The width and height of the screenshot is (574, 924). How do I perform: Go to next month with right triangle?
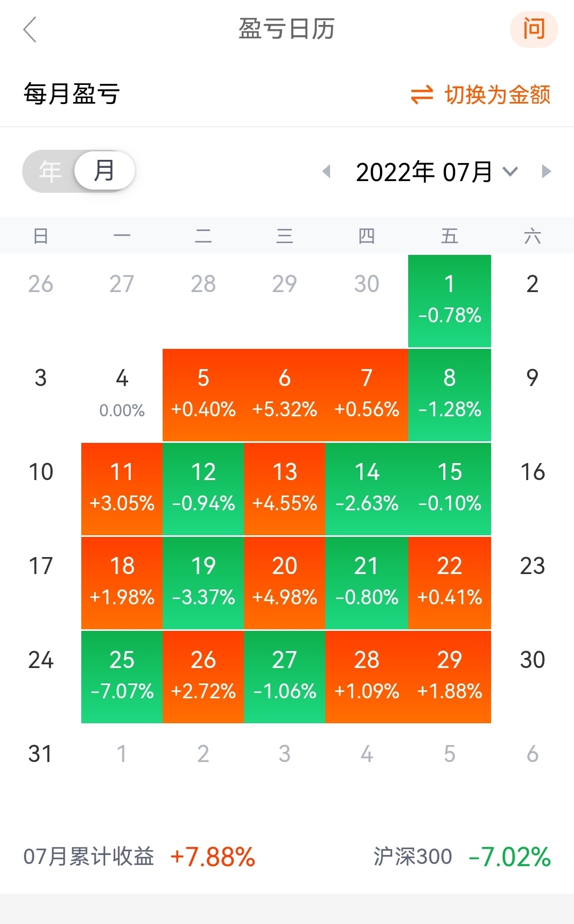[x=546, y=172]
